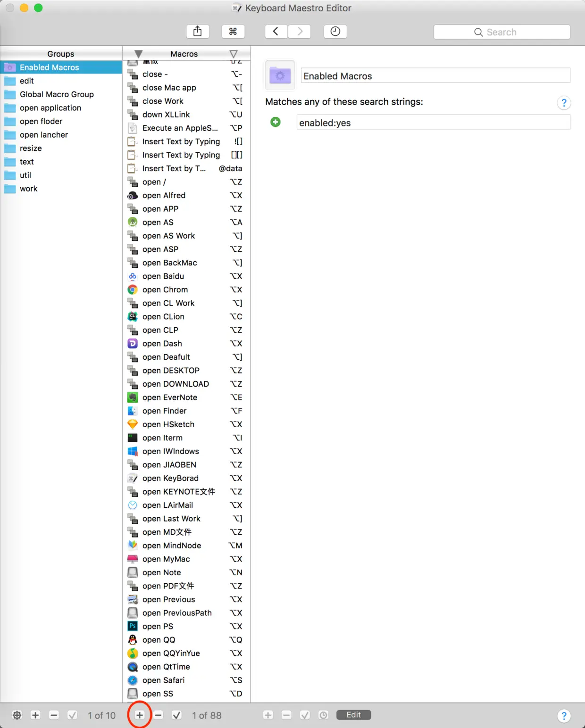
Task: Select the open Iterm macro icon
Action: [133, 438]
